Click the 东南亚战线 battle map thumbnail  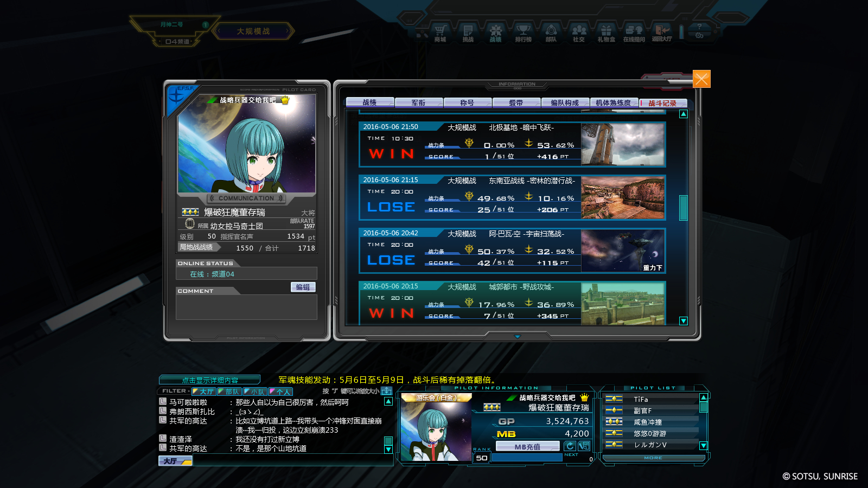[623, 197]
